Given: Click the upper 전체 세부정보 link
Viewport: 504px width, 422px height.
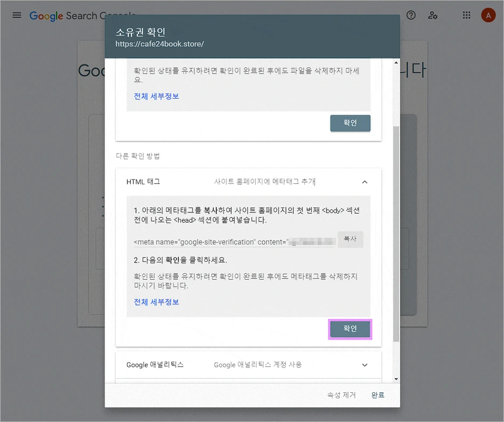Looking at the screenshot, I should point(156,97).
